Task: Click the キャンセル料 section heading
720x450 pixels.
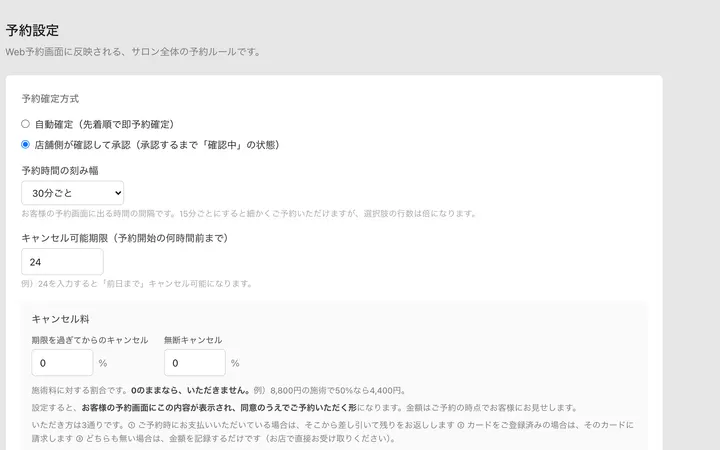Action: click(61, 319)
